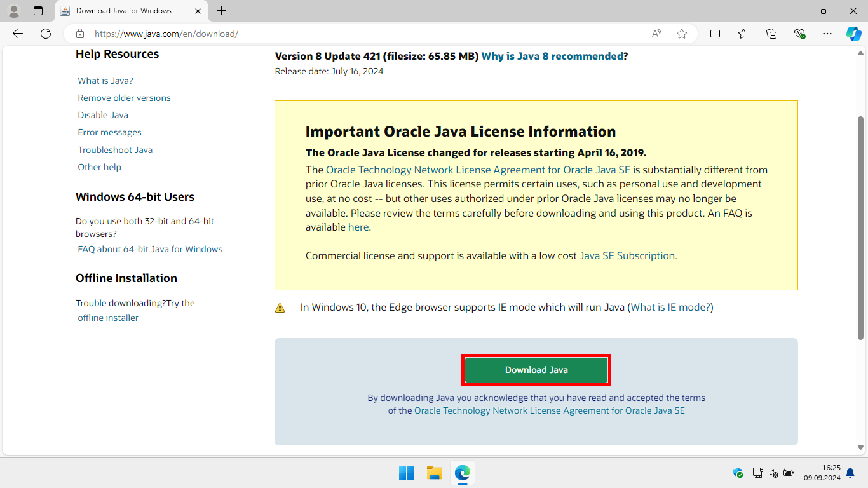Click 'Release date: July 16, 2024' text
Viewport: 868px width, 488px height.
(x=329, y=71)
